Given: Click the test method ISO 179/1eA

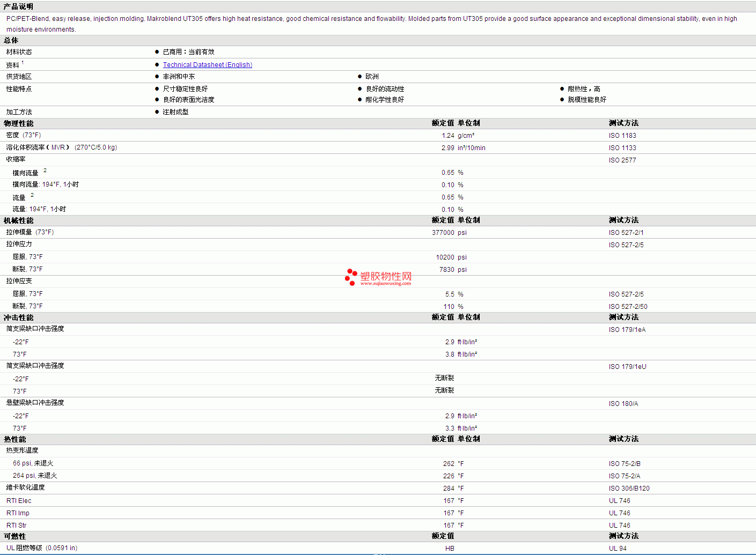Looking at the screenshot, I should click(627, 330).
